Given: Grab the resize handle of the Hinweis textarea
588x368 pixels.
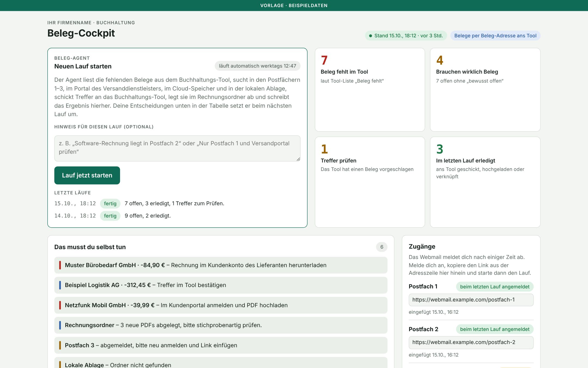Looking at the screenshot, I should tap(298, 159).
